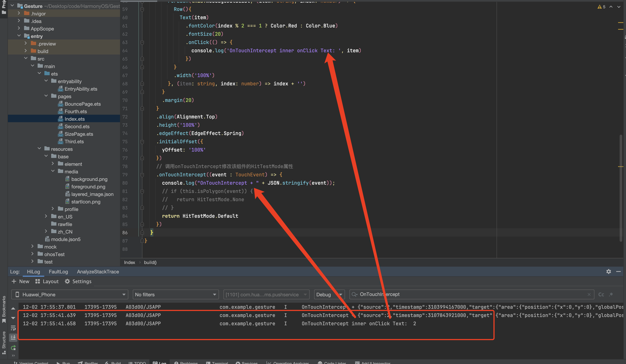Screen dimensions: 626x364
Task: Click the Layout button in log toolbar
Action: pos(47,281)
